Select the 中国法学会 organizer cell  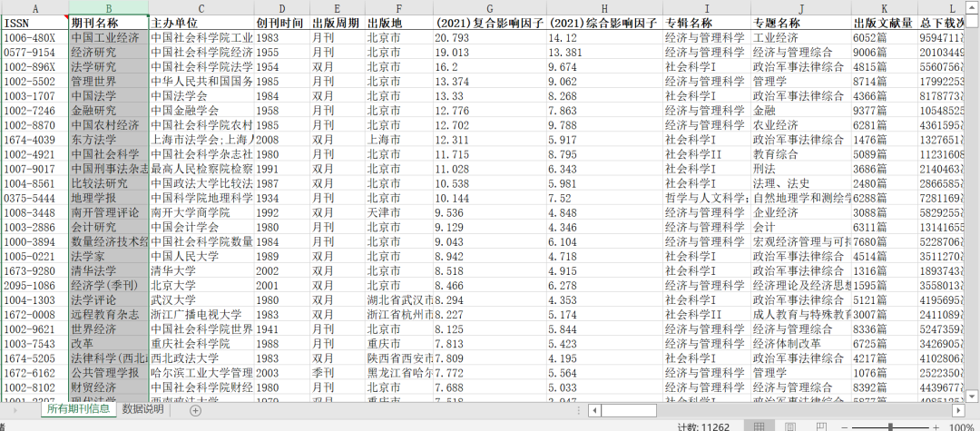201,96
